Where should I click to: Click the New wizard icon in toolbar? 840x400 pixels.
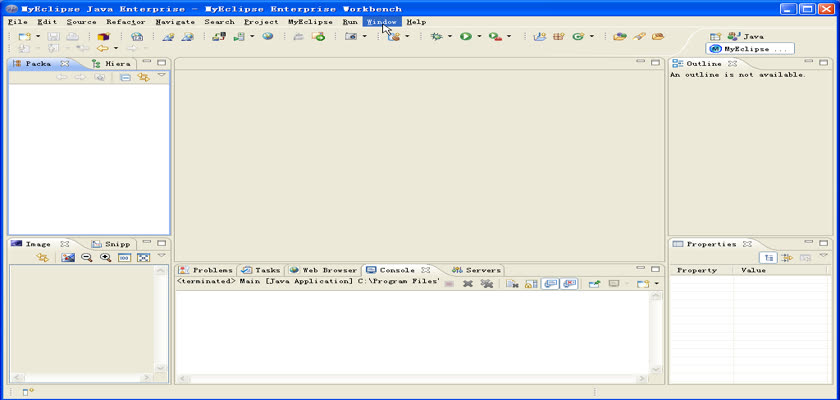click(25, 36)
